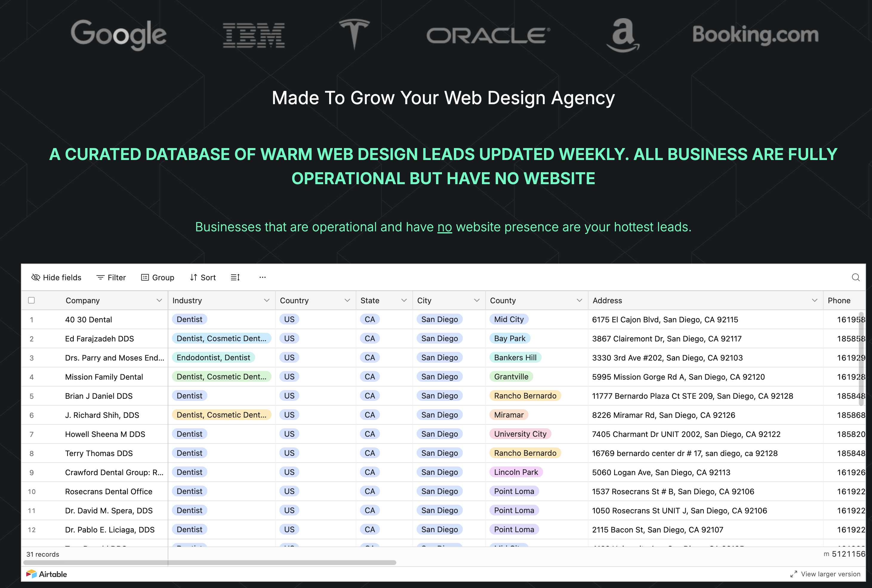The height and width of the screenshot is (588, 872).
Task: Expand the Country column dropdown
Action: [347, 300]
